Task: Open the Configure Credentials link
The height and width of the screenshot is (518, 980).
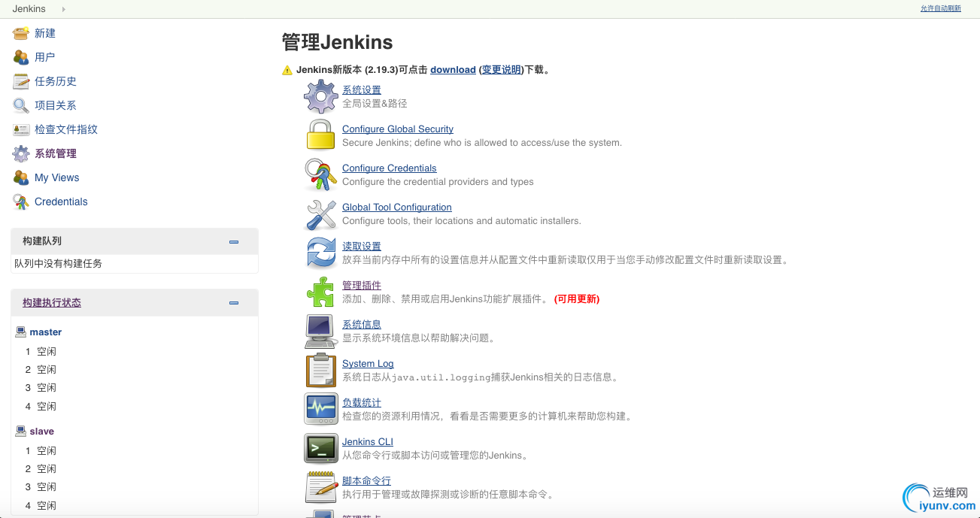Action: [x=390, y=168]
